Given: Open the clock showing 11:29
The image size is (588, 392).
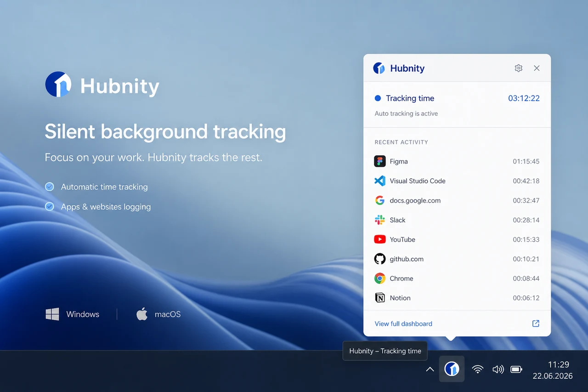Looking at the screenshot, I should pos(559,364).
